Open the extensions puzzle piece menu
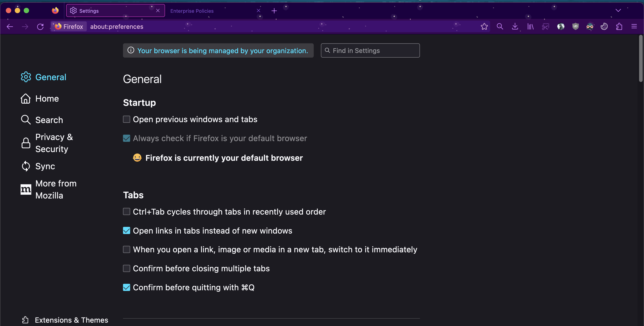This screenshot has height=326, width=644. tap(619, 26)
